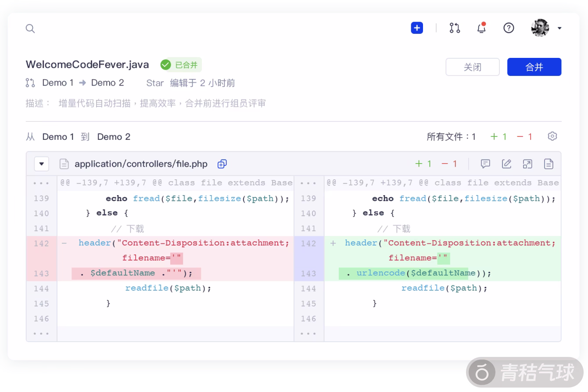
Task: Click readfile($path) in left pane
Action: click(x=168, y=288)
